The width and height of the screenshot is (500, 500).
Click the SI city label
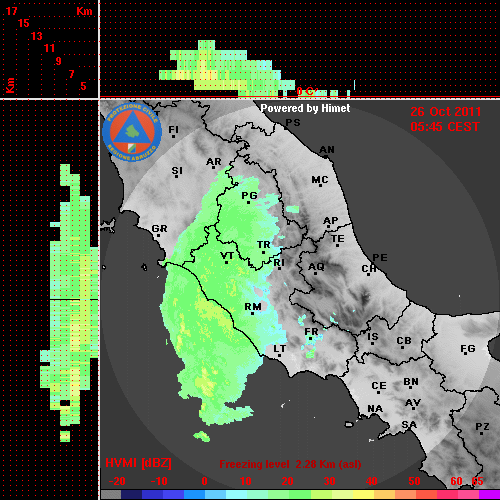click(177, 171)
